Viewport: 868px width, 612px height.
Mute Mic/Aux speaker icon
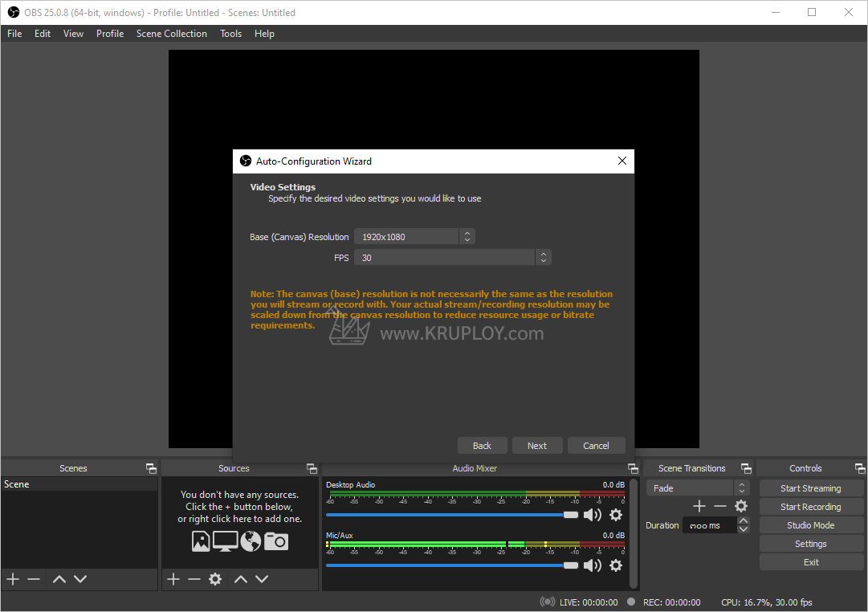pyautogui.click(x=593, y=565)
